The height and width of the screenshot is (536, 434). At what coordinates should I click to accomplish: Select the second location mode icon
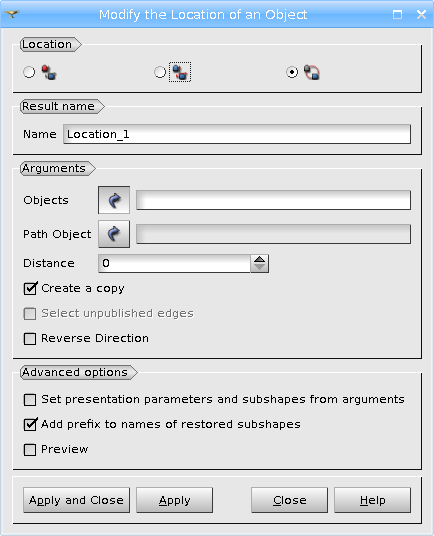click(x=180, y=72)
